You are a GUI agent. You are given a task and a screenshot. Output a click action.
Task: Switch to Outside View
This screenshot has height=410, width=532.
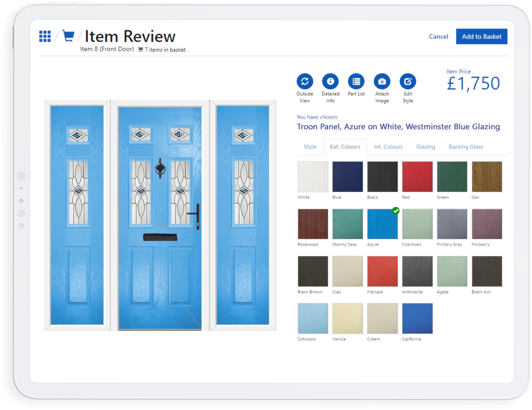pos(305,81)
